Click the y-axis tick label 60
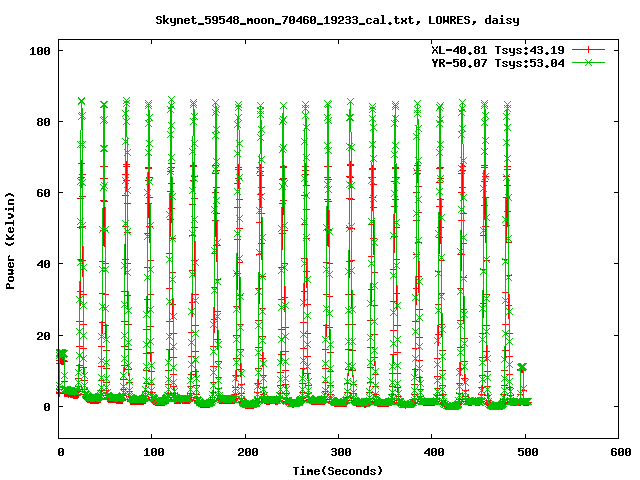Viewport: 640px width, 480px height. pyautogui.click(x=43, y=193)
